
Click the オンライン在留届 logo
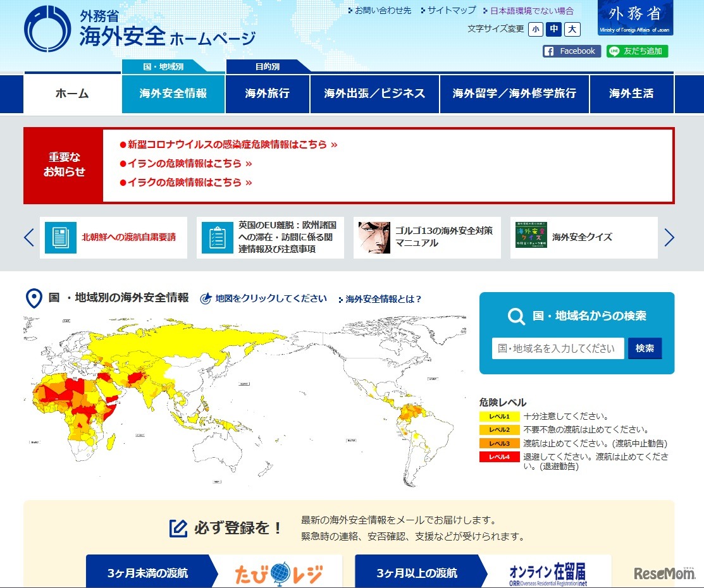(549, 572)
